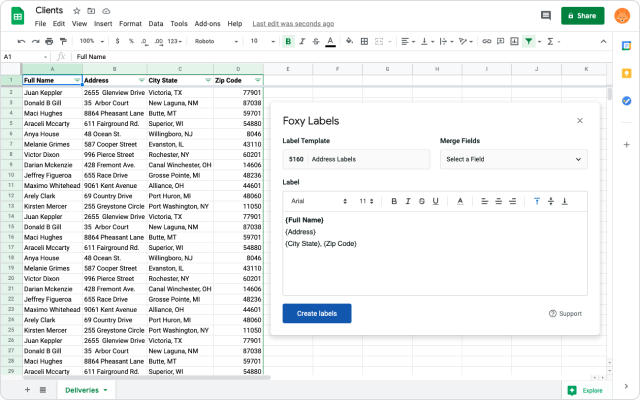Viewport: 640px width, 400px height.
Task: Open the Full Name column filter dropdown
Action: coord(77,80)
